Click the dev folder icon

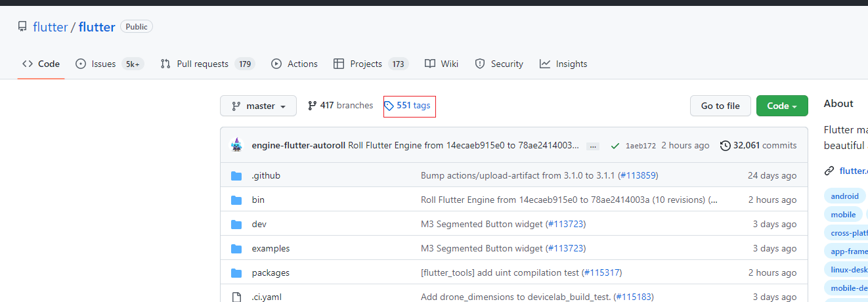click(x=237, y=224)
